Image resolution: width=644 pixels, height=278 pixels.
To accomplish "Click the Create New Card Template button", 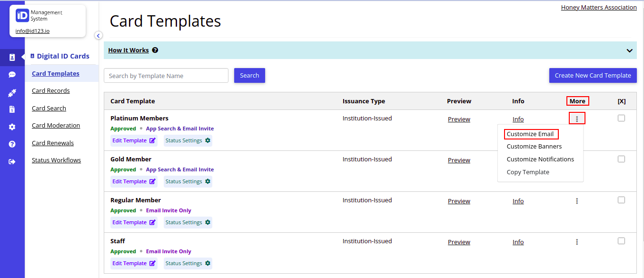I will click(x=593, y=75).
